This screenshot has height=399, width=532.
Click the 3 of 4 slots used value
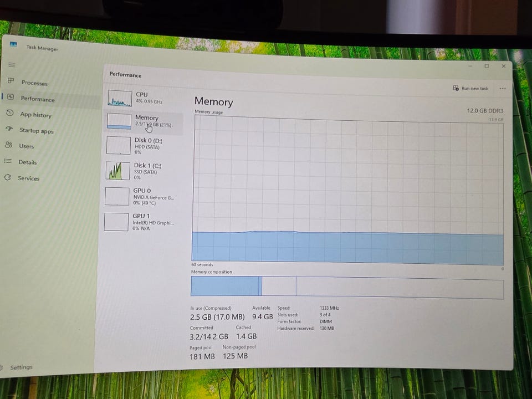click(x=325, y=315)
